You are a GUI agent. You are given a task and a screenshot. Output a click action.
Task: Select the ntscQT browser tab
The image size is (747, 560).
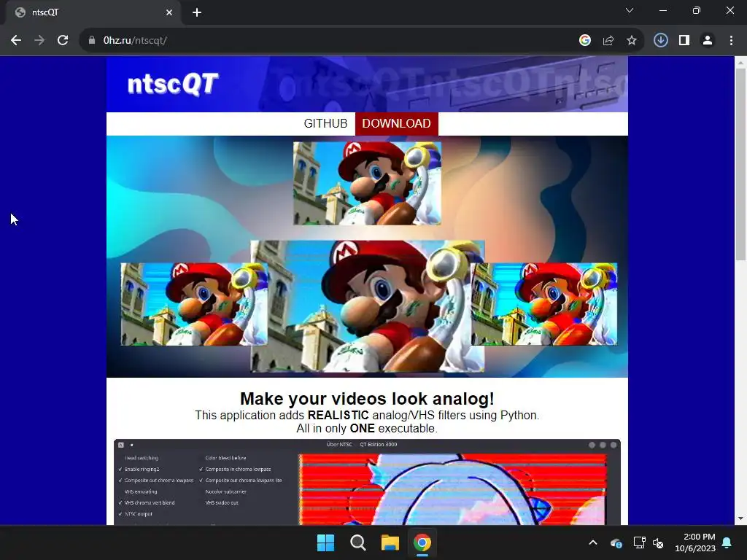(93, 12)
